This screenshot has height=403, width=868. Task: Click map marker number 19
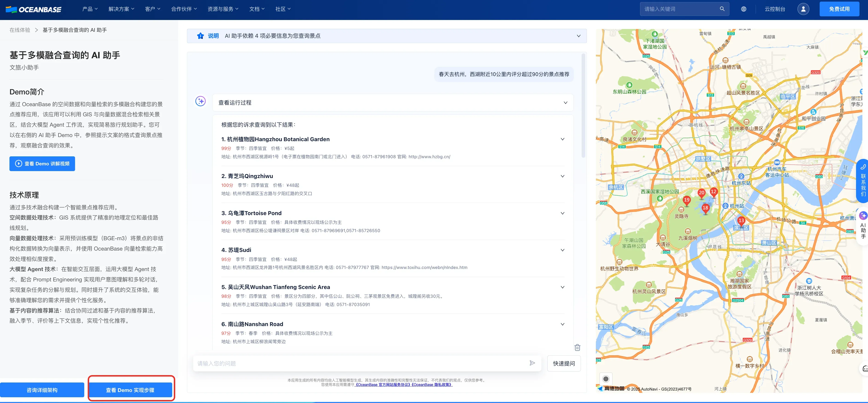686,200
